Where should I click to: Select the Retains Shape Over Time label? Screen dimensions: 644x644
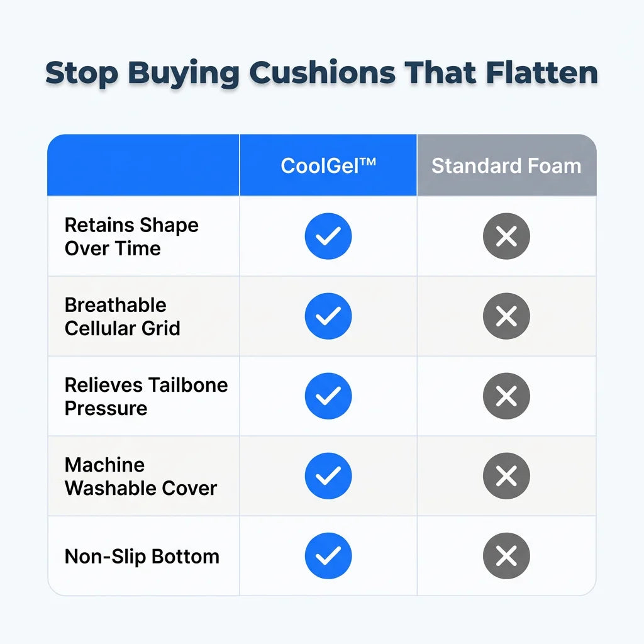pyautogui.click(x=131, y=236)
